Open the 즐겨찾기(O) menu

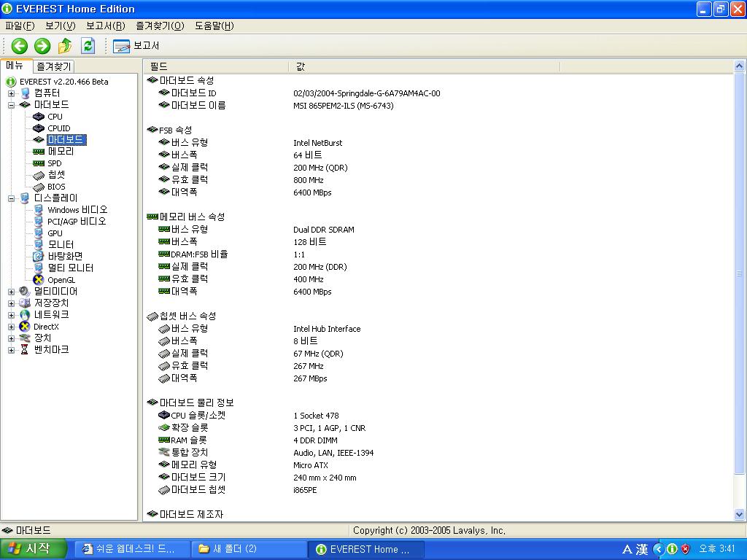[160, 26]
